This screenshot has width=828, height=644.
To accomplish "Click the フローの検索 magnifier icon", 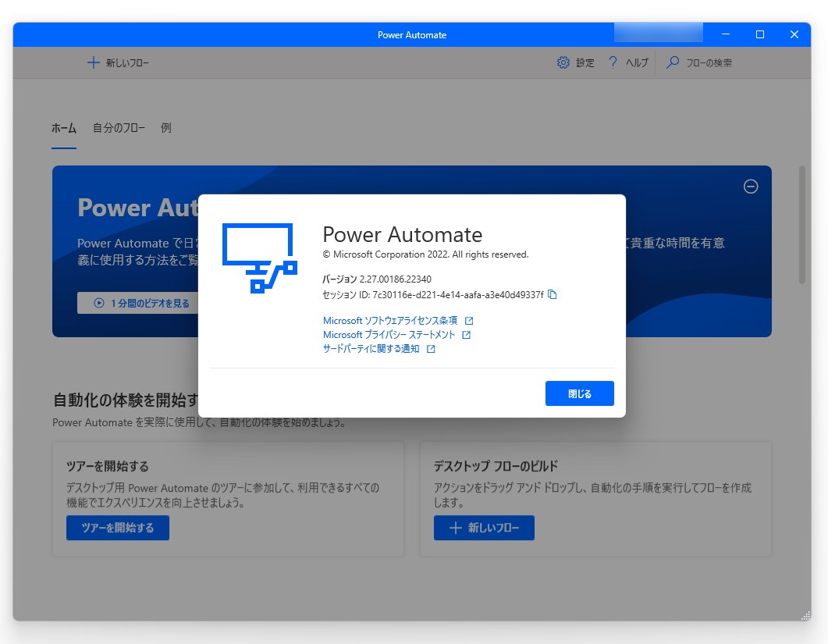I will [672, 62].
